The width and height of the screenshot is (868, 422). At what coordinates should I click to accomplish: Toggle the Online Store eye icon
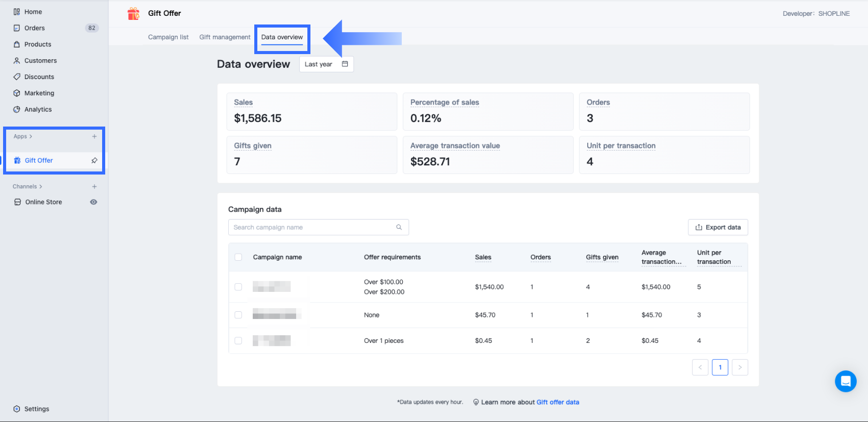(x=93, y=202)
